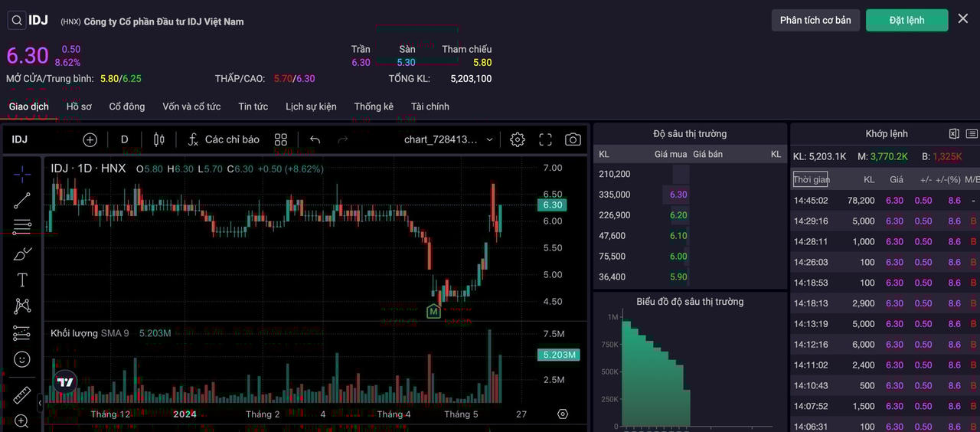Select the trend line drawing tool
Viewport: 980px width, 432px height.
pyautogui.click(x=22, y=201)
